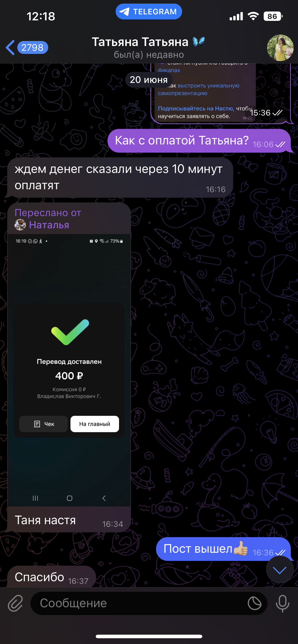Screen dimensions: 298x644
Task: Open the forwarded payment screenshot image
Action: coord(69,370)
